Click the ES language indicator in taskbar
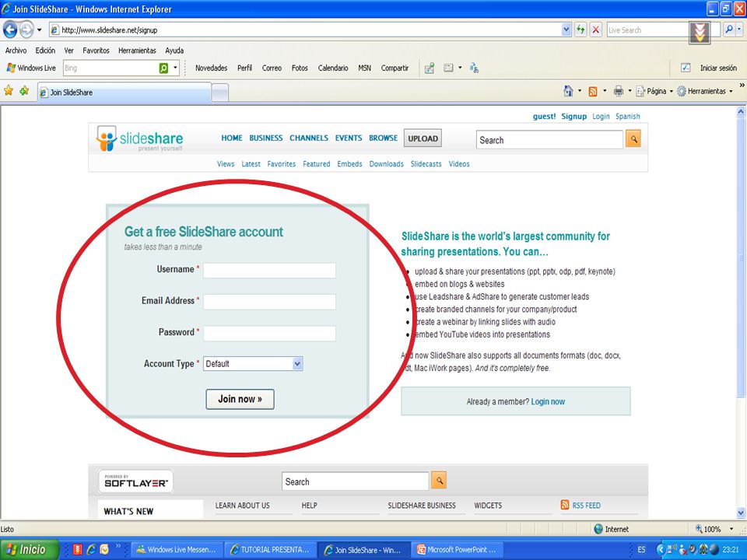Image resolution: width=747 pixels, height=560 pixels. pyautogui.click(x=641, y=550)
